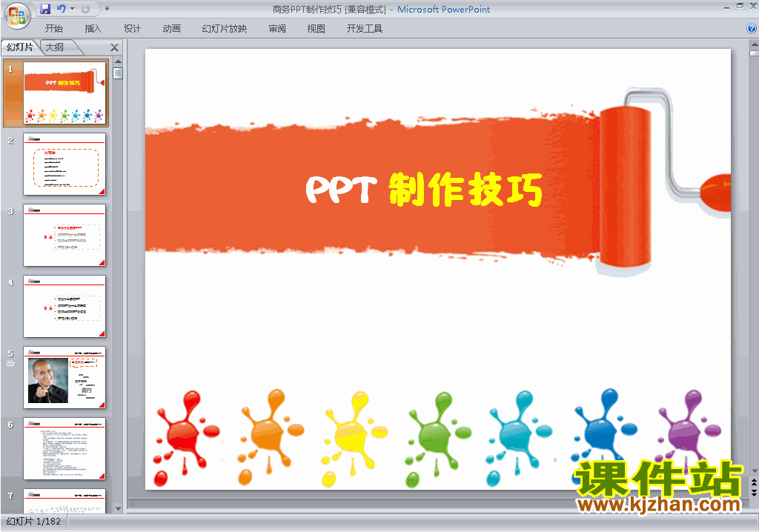Viewport: 759px width, 532px height.
Task: Click the Save icon in Quick Access toolbar
Action: point(45,9)
